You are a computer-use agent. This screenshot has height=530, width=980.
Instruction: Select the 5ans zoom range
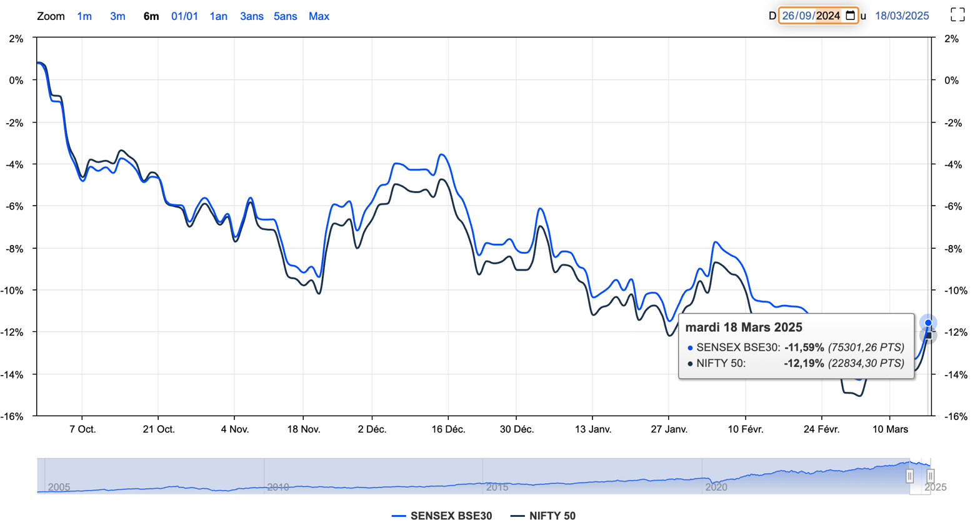pyautogui.click(x=285, y=16)
